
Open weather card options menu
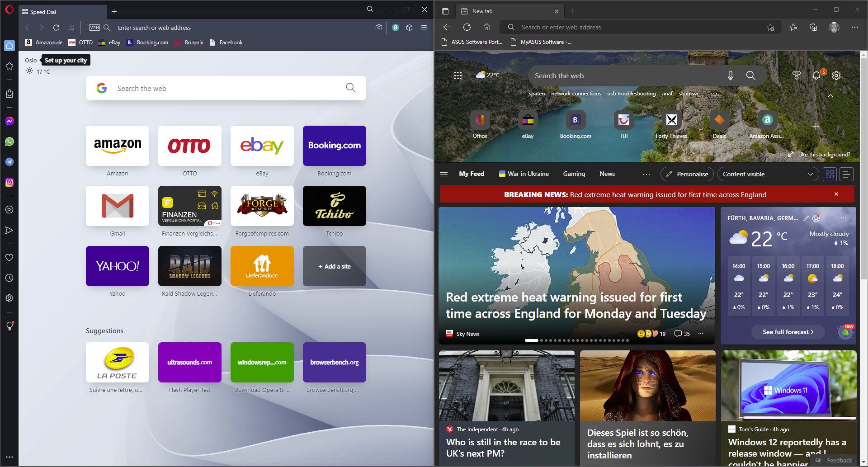click(x=843, y=218)
